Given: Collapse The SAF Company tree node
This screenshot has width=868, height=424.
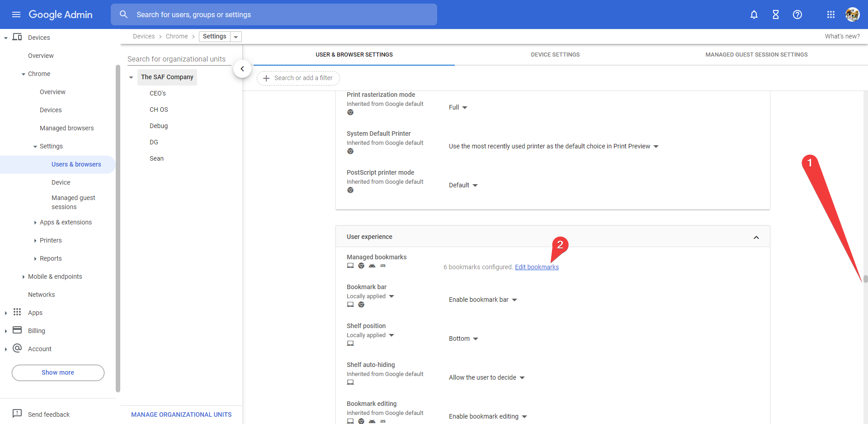Looking at the screenshot, I should (x=131, y=77).
